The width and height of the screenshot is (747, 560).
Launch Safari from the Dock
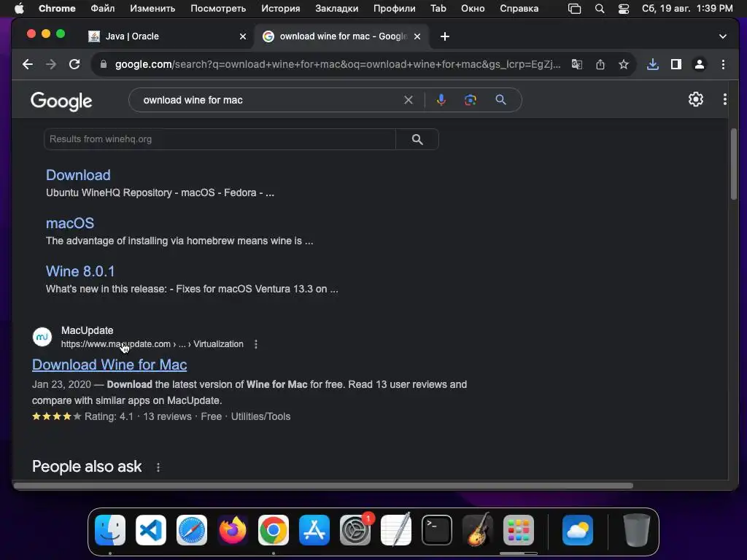(192, 530)
